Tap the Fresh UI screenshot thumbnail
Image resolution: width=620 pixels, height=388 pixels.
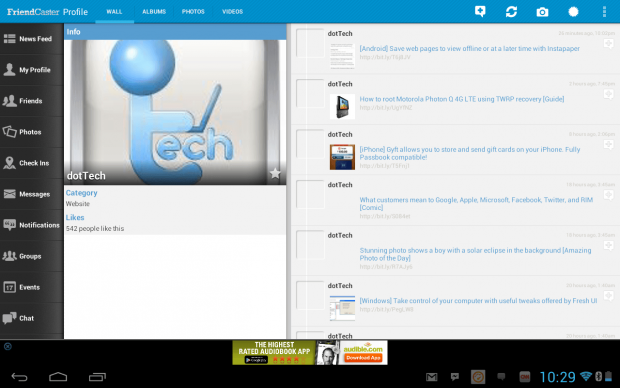[342, 308]
